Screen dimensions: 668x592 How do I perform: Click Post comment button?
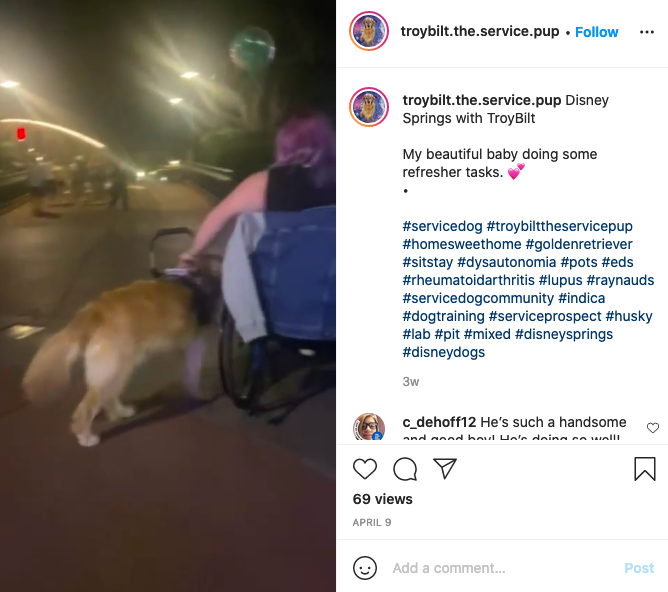[x=639, y=568]
